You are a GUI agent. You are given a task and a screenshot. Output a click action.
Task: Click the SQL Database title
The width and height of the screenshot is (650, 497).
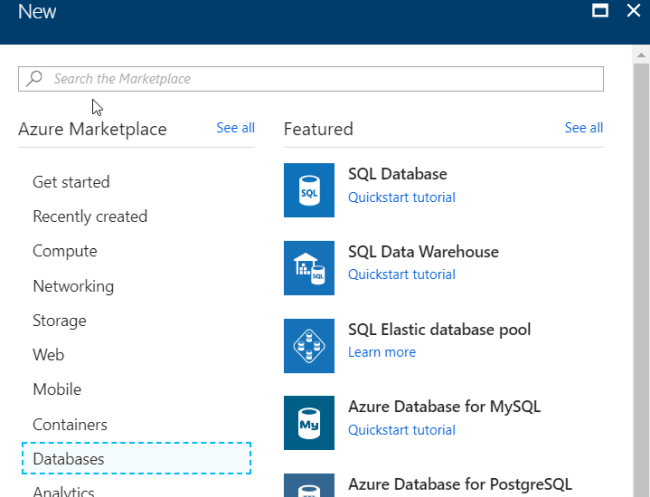398,174
